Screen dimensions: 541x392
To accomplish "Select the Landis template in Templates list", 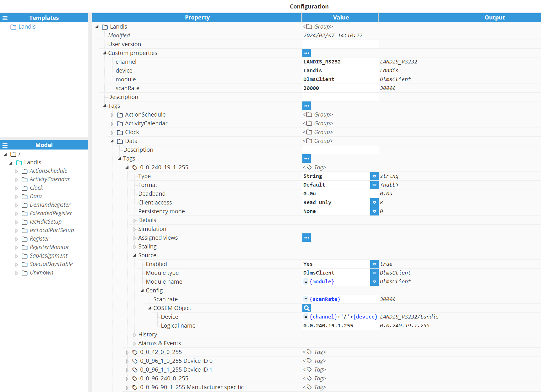I will [27, 27].
